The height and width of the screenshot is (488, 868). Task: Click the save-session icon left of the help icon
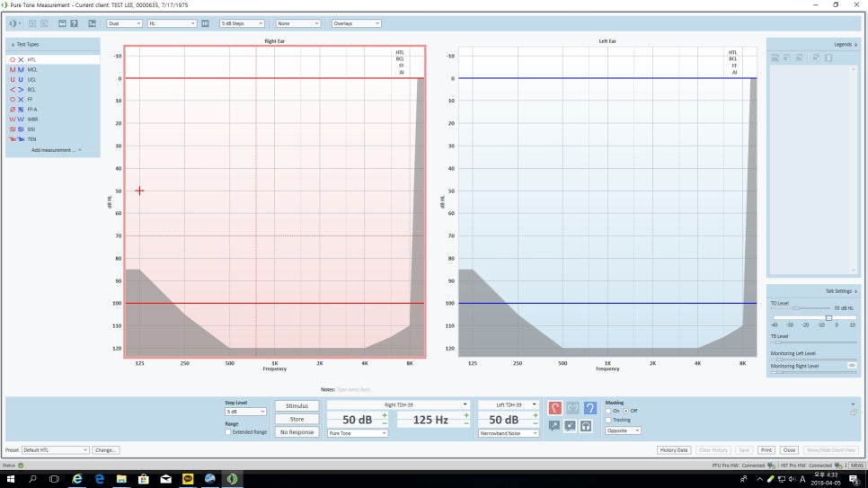pyautogui.click(x=62, y=23)
